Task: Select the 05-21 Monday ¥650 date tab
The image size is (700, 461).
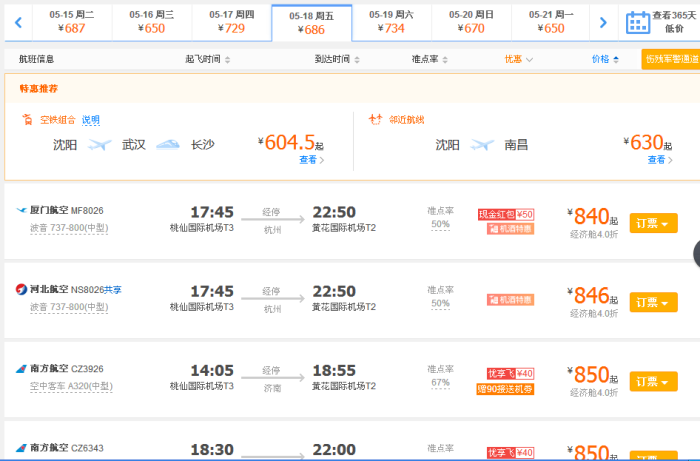Action: (x=551, y=21)
